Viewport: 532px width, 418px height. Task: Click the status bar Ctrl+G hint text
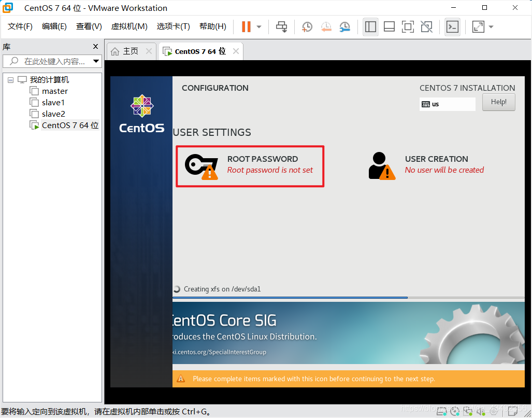[106, 412]
